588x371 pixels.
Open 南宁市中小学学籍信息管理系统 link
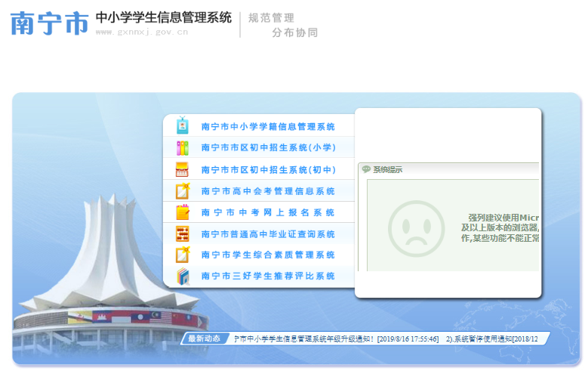click(267, 127)
